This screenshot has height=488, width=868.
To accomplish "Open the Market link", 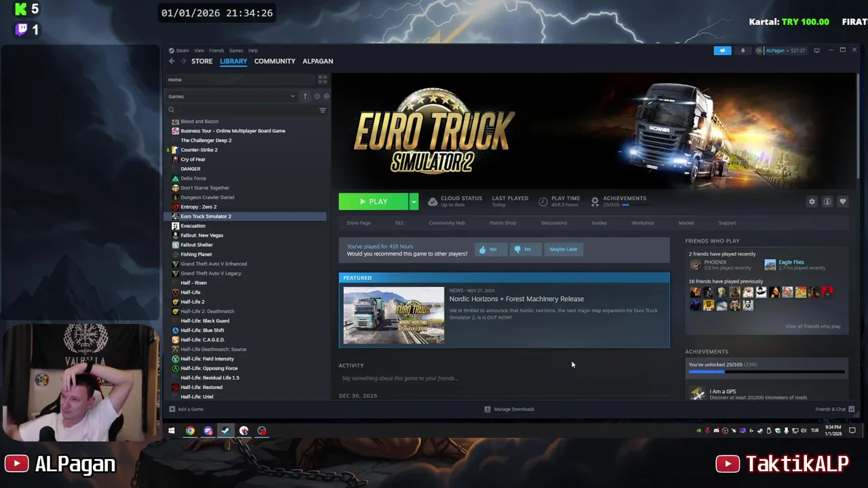I will pyautogui.click(x=686, y=223).
